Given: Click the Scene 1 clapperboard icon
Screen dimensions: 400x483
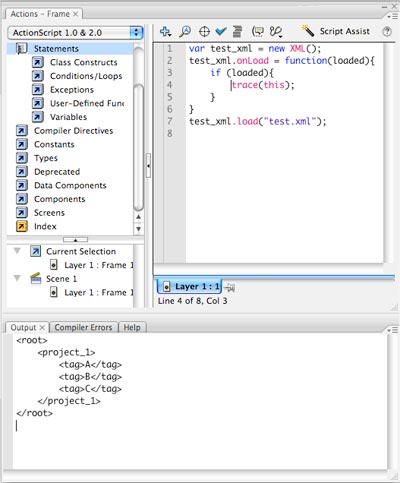Looking at the screenshot, I should [36, 278].
